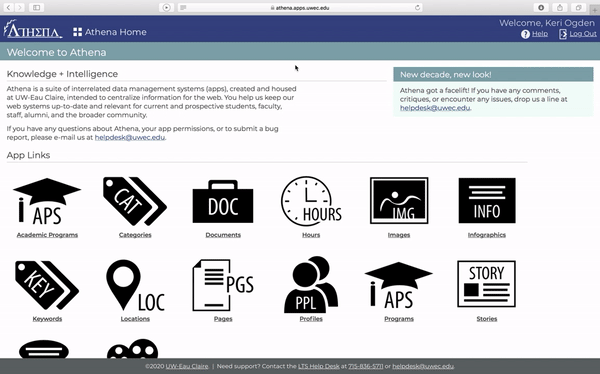600x374 pixels.
Task: Click the 'Welcome to Athena' banner title
Action: click(x=56, y=52)
